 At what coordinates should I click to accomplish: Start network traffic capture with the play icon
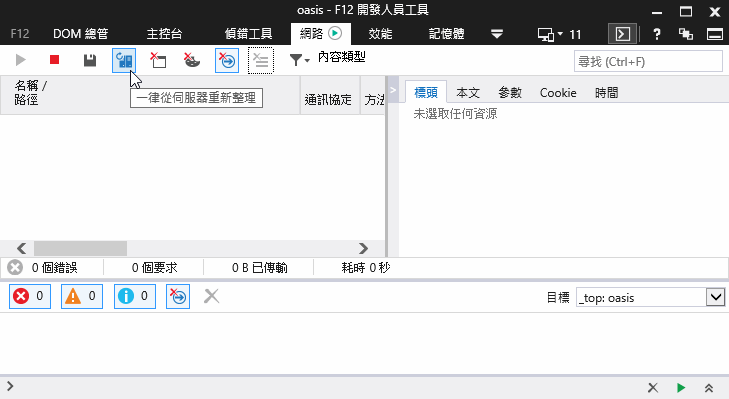pyautogui.click(x=20, y=60)
